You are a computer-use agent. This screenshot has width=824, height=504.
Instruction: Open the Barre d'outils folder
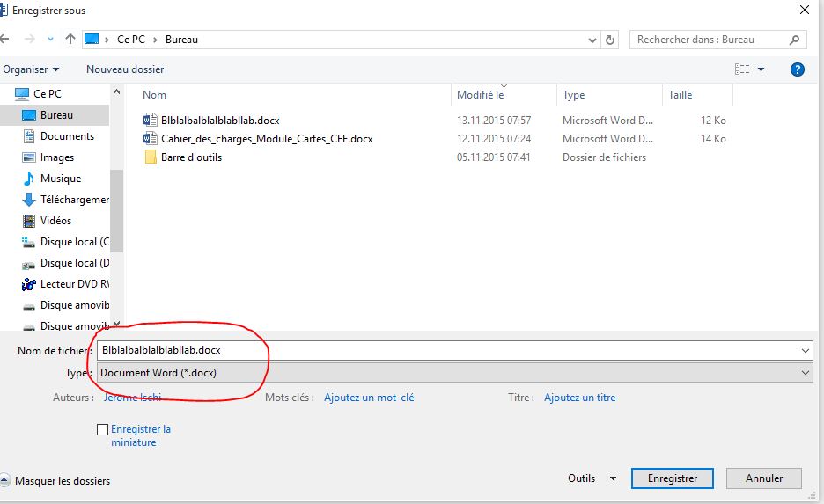click(x=191, y=157)
